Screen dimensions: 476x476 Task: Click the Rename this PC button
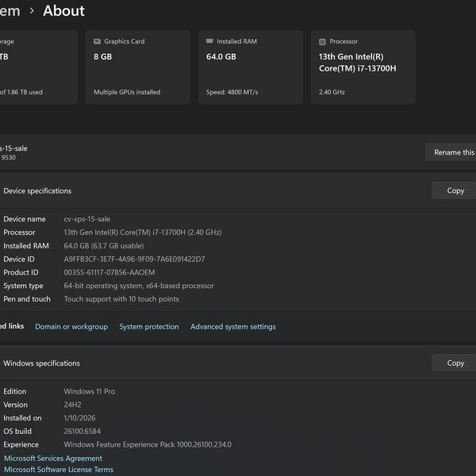tap(452, 152)
